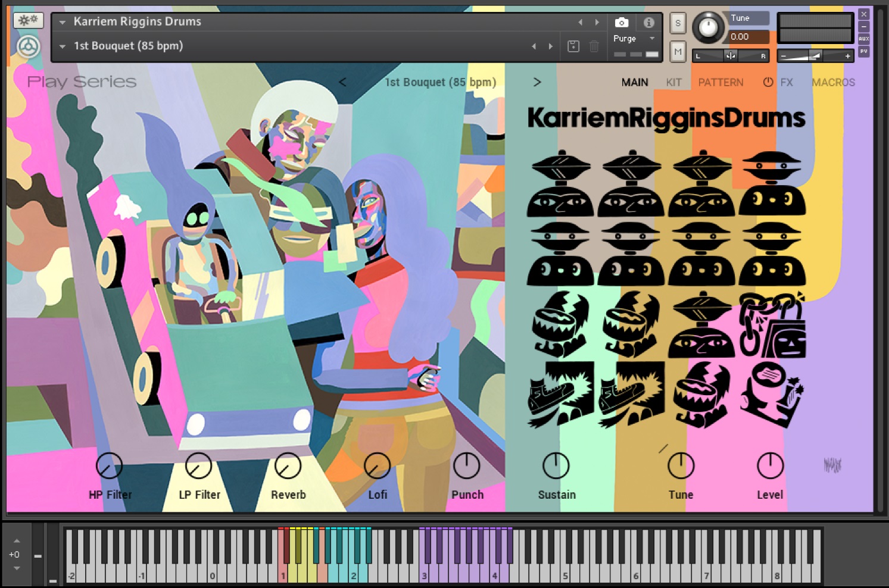Expand the 1st Bouquet snapshot dropdown
Viewport: 889px width, 588px height.
63,46
